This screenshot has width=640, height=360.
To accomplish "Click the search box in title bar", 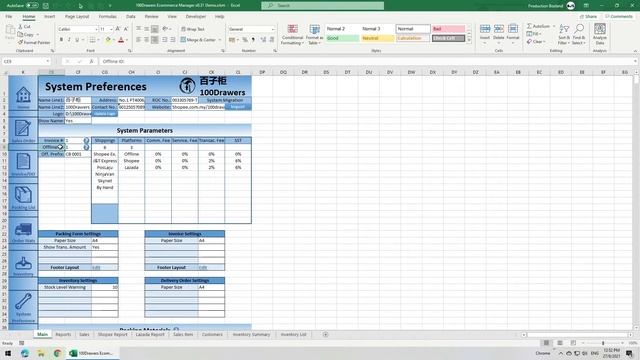I will 322,6.
